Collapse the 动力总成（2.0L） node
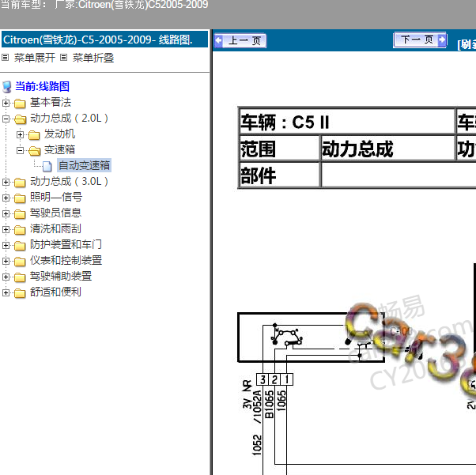The width and height of the screenshot is (476, 475). (6, 119)
